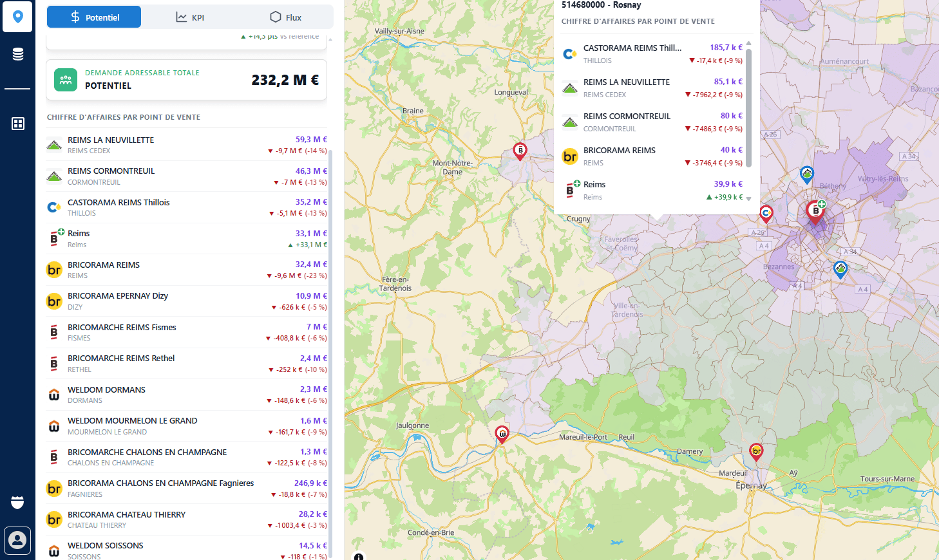Open the map location view in sidebar

click(x=17, y=17)
